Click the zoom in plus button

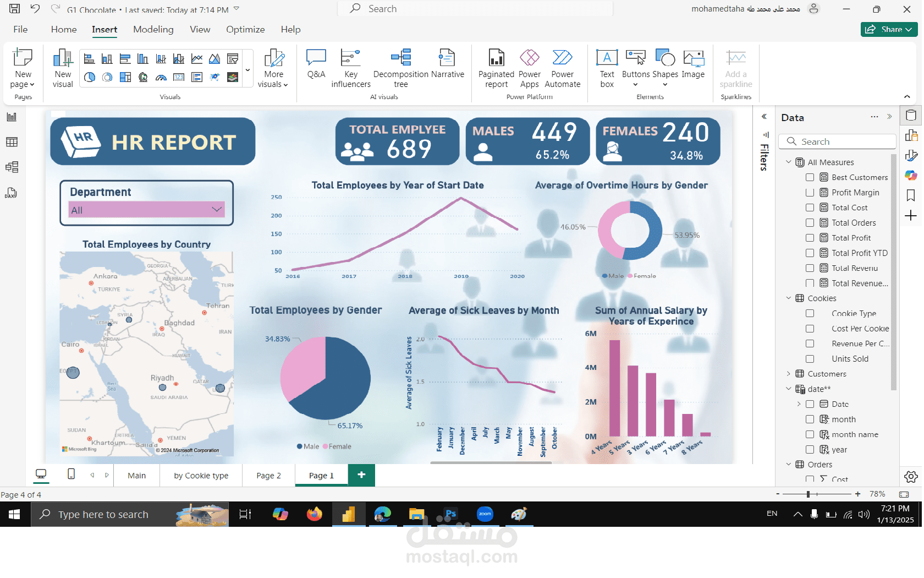click(x=857, y=494)
